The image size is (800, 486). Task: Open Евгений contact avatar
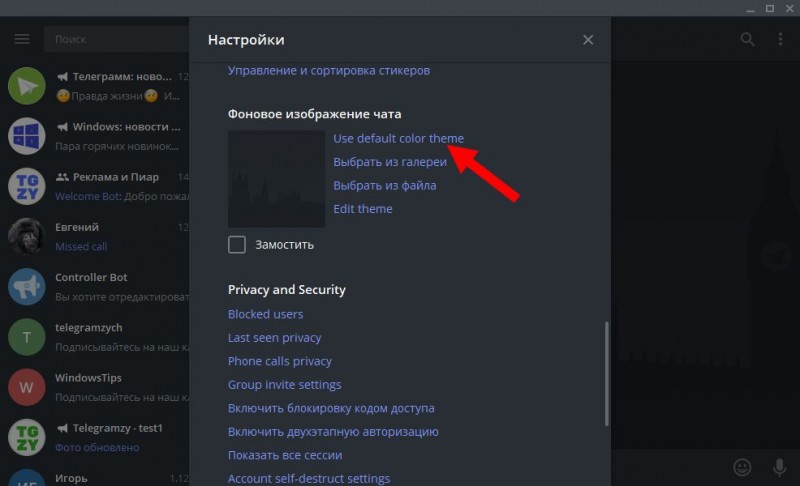27,236
